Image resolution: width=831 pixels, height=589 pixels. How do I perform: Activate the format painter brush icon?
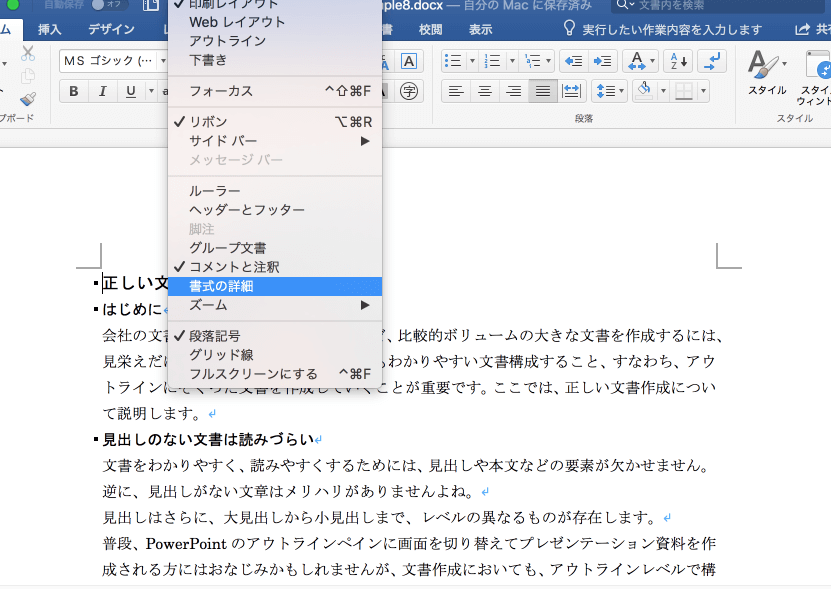coord(28,99)
